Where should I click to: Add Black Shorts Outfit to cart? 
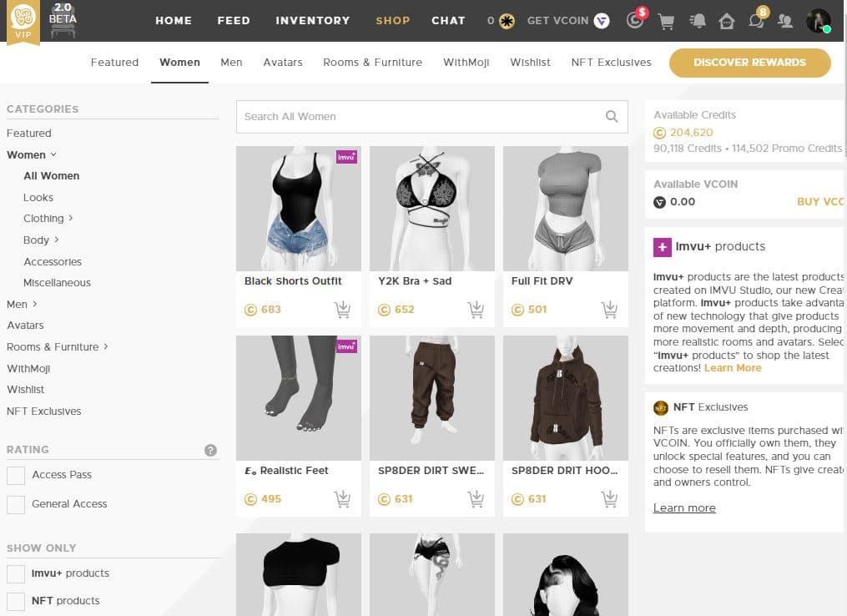pos(342,310)
